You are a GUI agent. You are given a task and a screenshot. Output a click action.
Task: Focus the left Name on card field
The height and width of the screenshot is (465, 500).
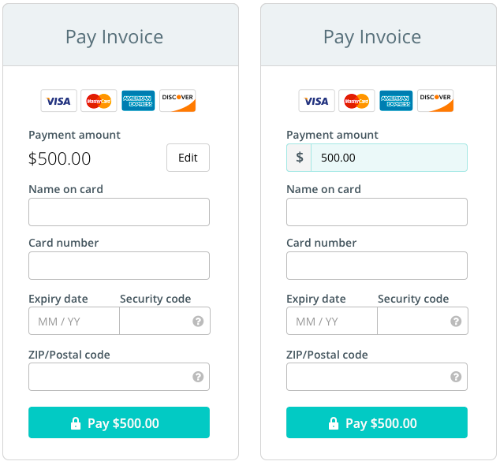[119, 212]
